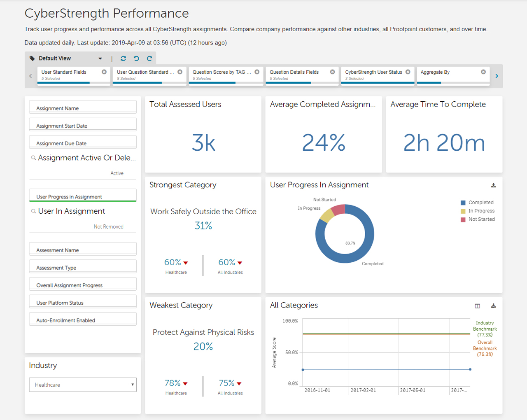
Task: Download the All Categories chart
Action: [x=493, y=306]
